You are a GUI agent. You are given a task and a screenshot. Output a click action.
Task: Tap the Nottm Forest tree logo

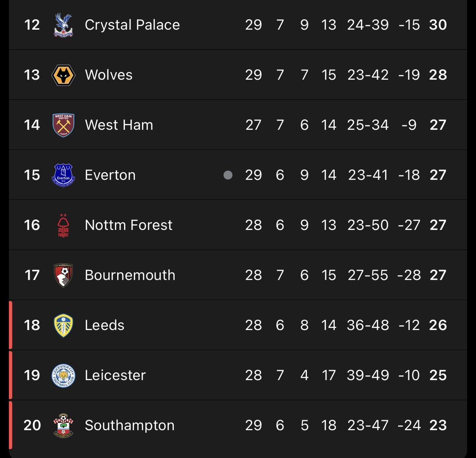pyautogui.click(x=63, y=225)
